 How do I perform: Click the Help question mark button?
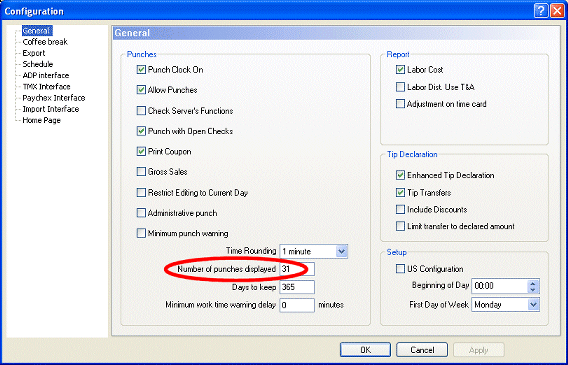(540, 11)
